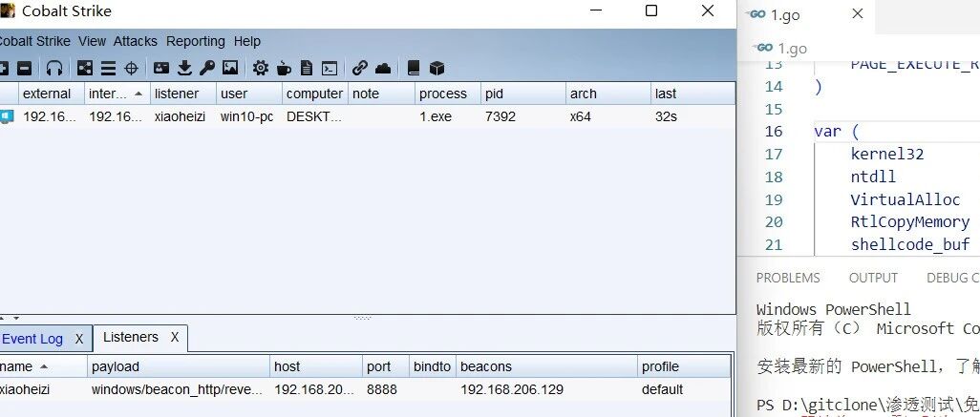Image resolution: width=980 pixels, height=417 pixels.
Task: Toggle sort arrow on name column header
Action: [x=43, y=366]
